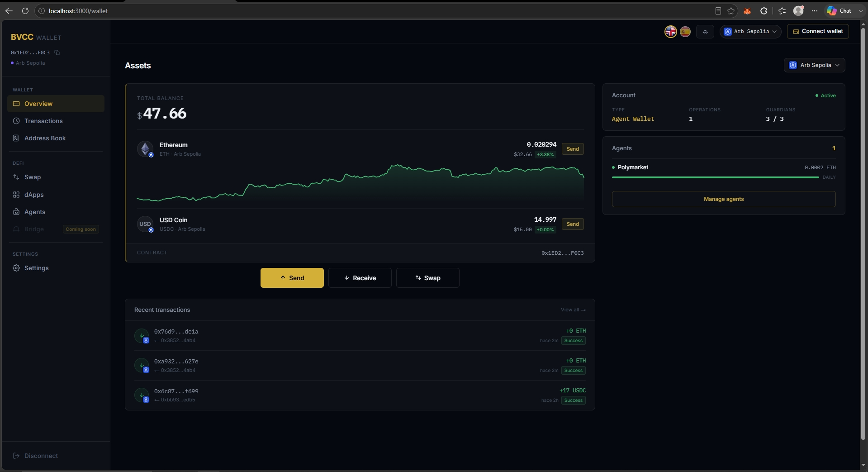This screenshot has width=868, height=472.
Task: Go to Transactions in the sidebar
Action: click(x=56, y=121)
